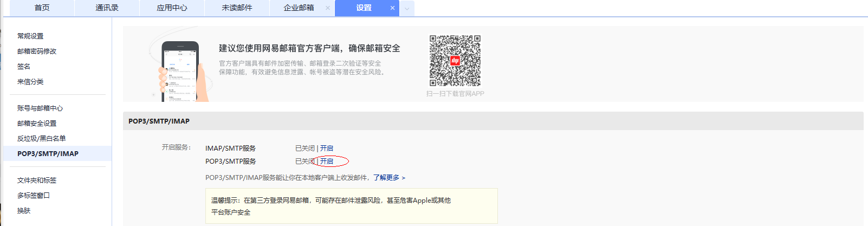Screen dimensions: 868x226
Task: Close the 设置 tab
Action: [392, 8]
